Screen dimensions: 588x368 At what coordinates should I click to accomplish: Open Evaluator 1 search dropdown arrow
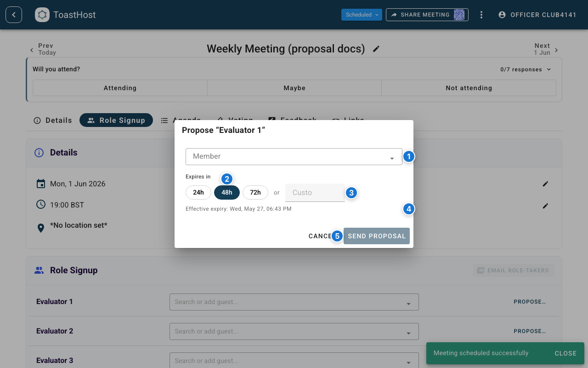pyautogui.click(x=409, y=304)
